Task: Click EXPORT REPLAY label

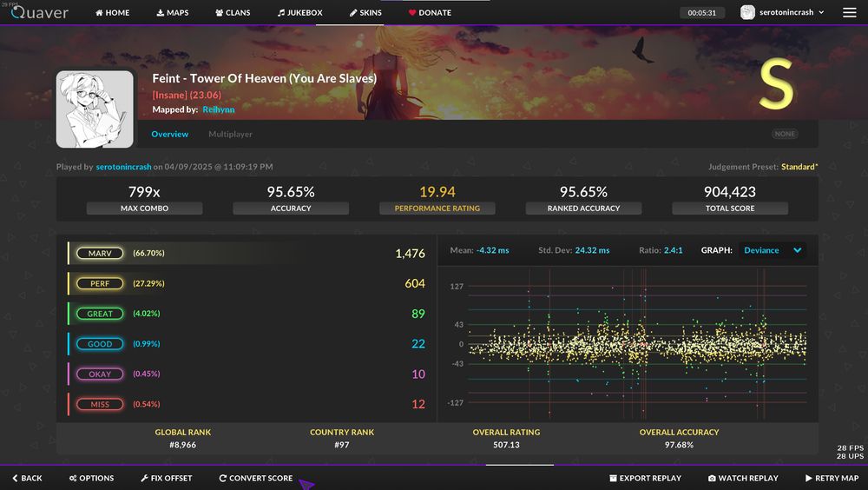Action: tap(650, 478)
